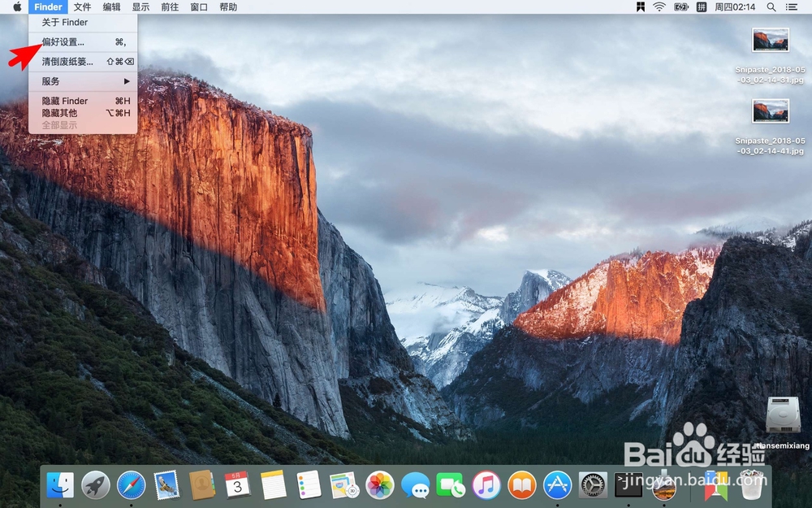Image resolution: width=812 pixels, height=508 pixels.
Task: Click the Finder menu bar title
Action: [x=48, y=7]
